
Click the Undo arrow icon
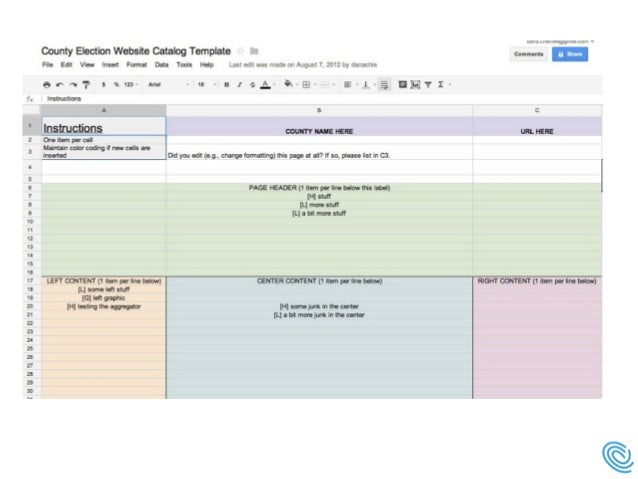coord(60,85)
